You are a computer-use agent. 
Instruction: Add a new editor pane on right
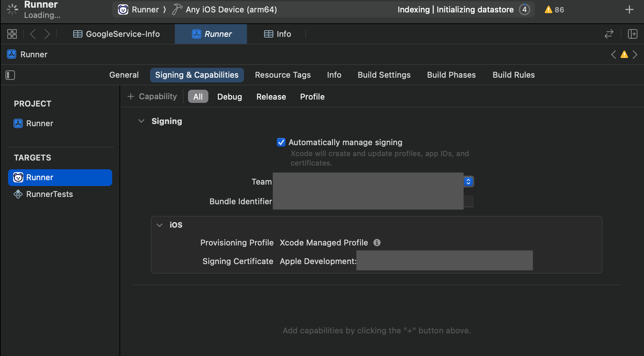[632, 34]
